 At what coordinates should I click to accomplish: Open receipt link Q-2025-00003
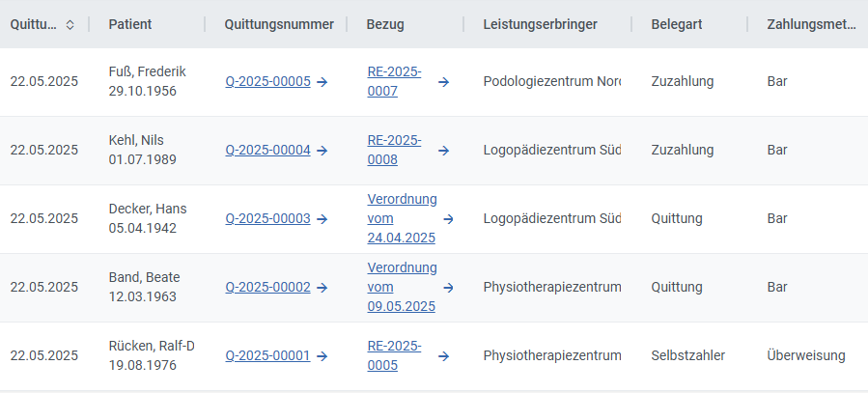click(x=267, y=219)
